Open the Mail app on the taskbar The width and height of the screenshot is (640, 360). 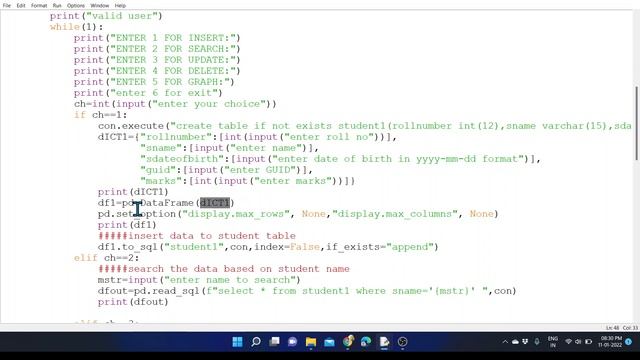[329, 342]
